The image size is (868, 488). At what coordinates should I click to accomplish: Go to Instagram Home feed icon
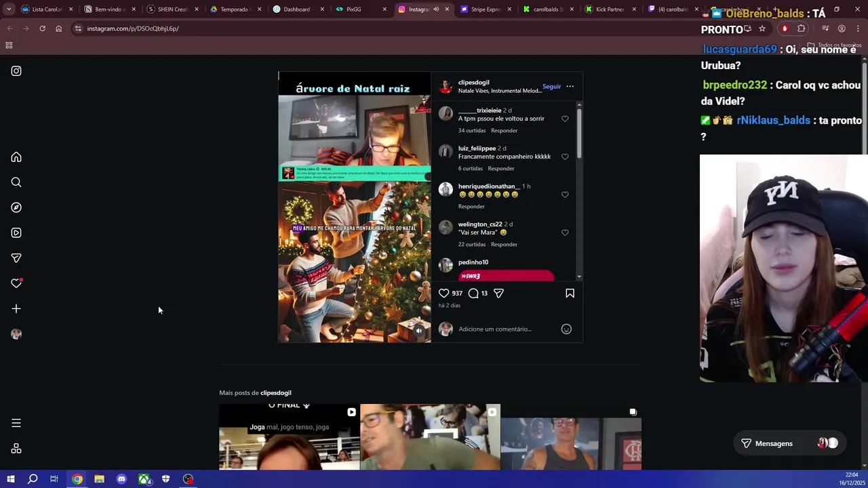pyautogui.click(x=16, y=157)
